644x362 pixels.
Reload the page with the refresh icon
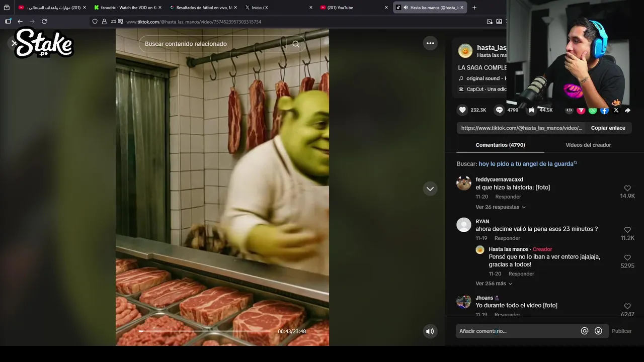point(44,22)
